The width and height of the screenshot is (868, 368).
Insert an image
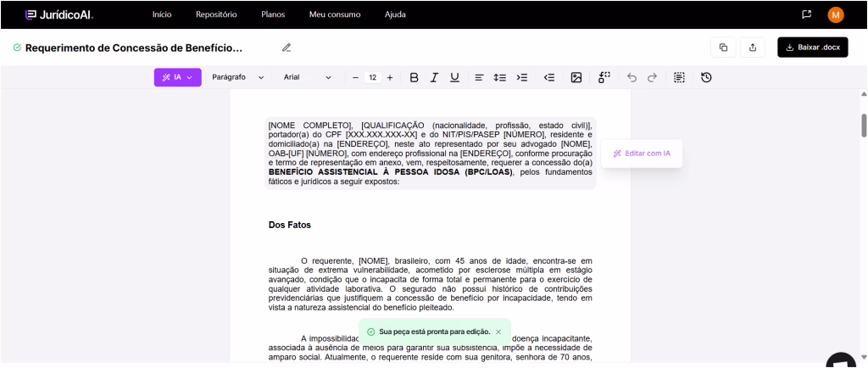coord(576,77)
